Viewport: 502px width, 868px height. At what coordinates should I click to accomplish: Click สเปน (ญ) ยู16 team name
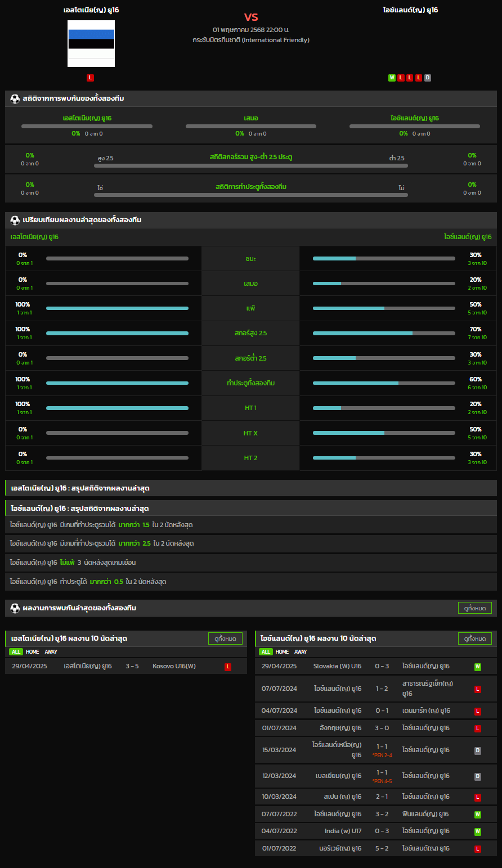(x=343, y=797)
